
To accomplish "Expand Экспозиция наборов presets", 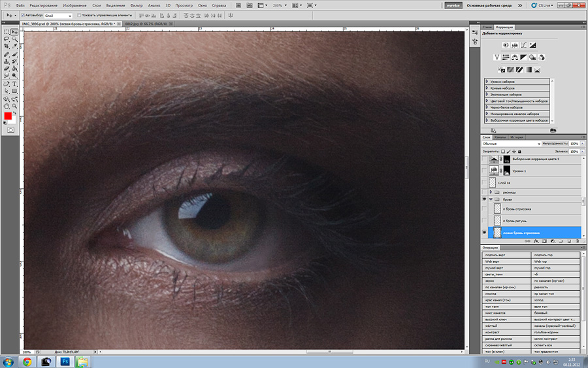I will (x=487, y=94).
